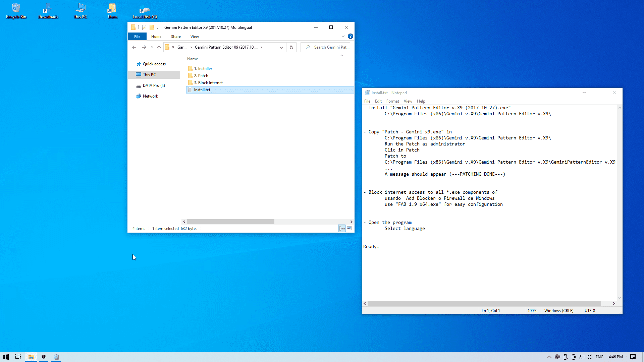Click the Explorer horizontal scrollbar thumb

(230, 222)
